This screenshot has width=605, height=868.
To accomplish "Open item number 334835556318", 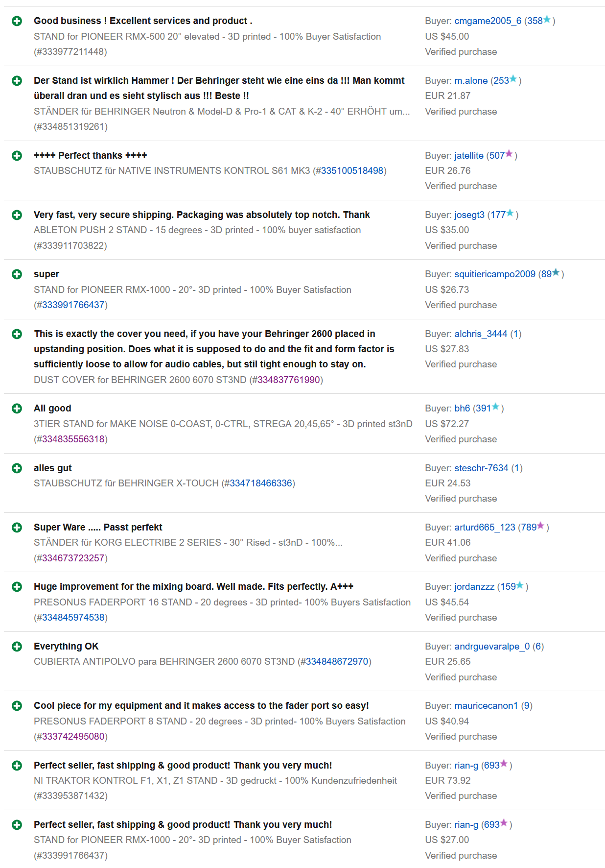I will click(73, 439).
